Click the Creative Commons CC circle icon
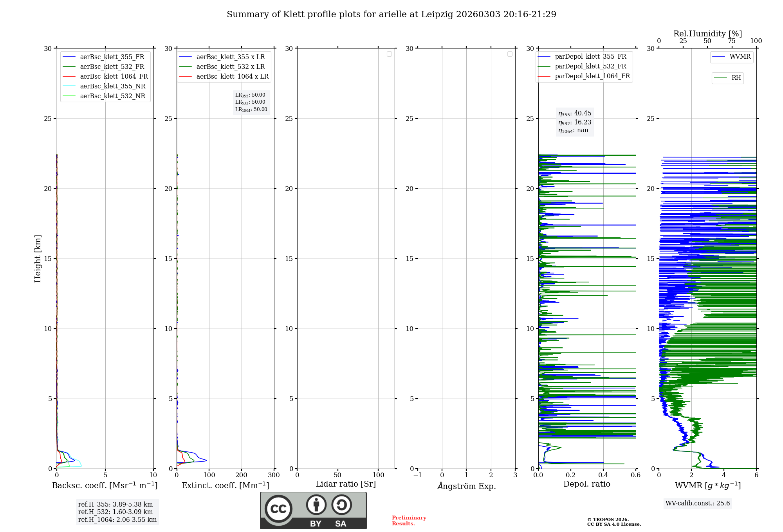Viewport: 783px width, 532px height. pyautogui.click(x=278, y=509)
